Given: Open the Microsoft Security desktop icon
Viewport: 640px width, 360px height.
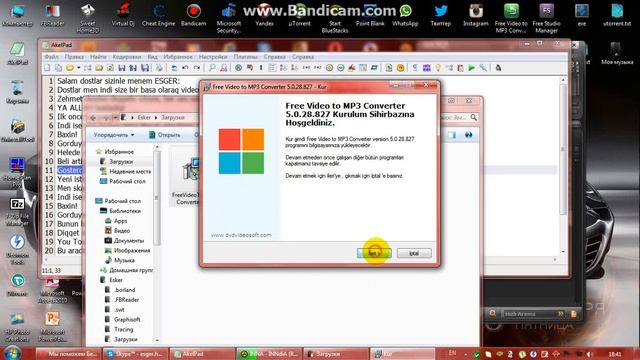Looking at the screenshot, I should tap(229, 18).
